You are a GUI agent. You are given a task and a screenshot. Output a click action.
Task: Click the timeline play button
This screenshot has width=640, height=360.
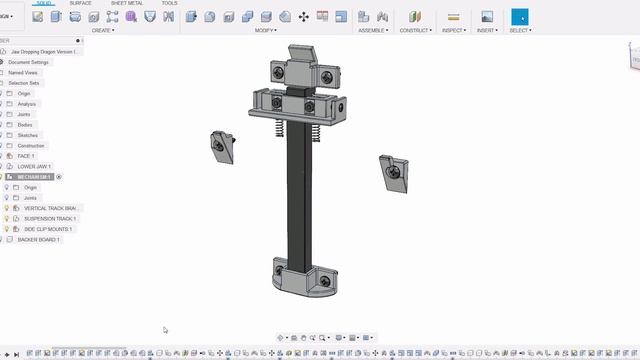pos(7,355)
